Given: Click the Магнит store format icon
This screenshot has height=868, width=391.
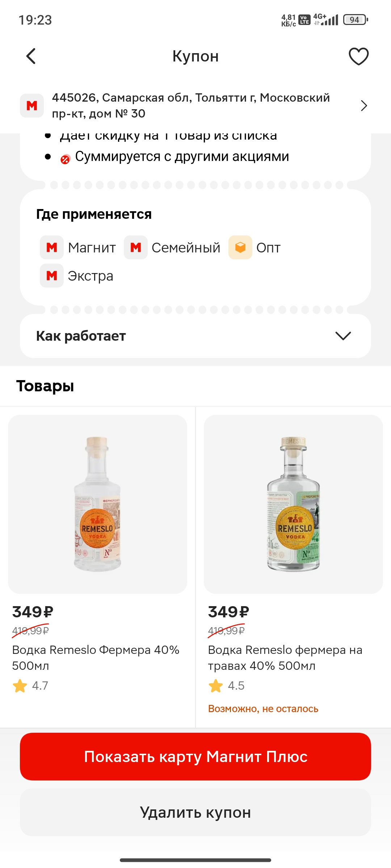Looking at the screenshot, I should coord(52,247).
